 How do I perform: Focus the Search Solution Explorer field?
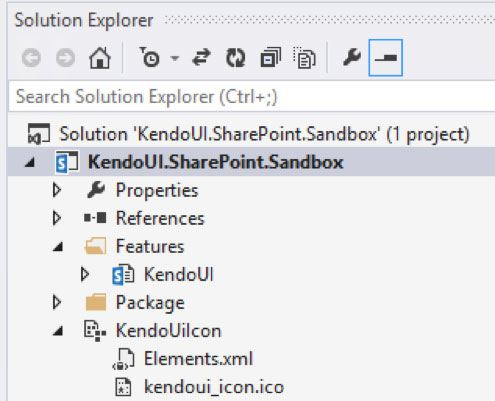(x=252, y=97)
